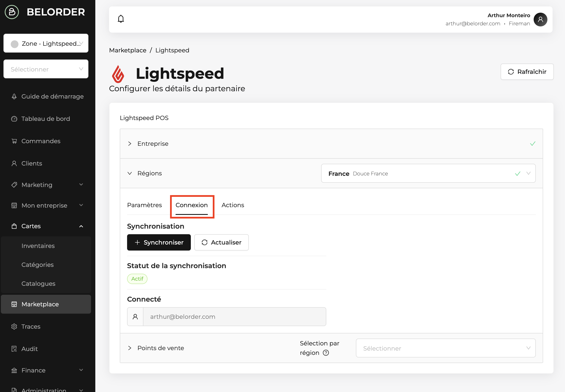The width and height of the screenshot is (565, 392).
Task: Click the Audit document icon
Action: [x=14, y=349]
